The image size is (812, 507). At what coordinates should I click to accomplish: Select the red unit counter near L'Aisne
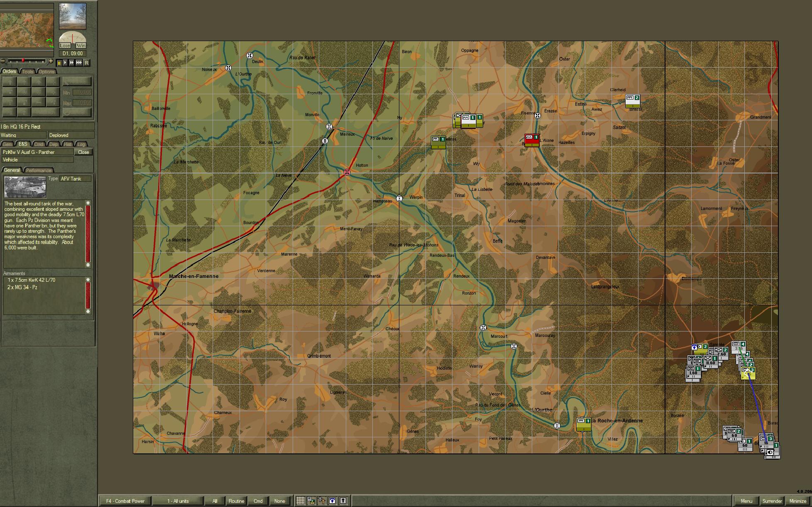[x=531, y=140]
